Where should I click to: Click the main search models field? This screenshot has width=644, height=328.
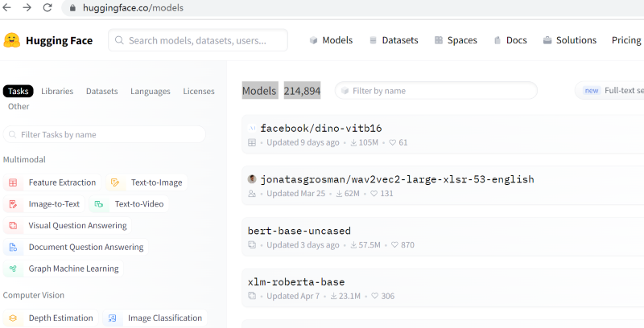[198, 40]
